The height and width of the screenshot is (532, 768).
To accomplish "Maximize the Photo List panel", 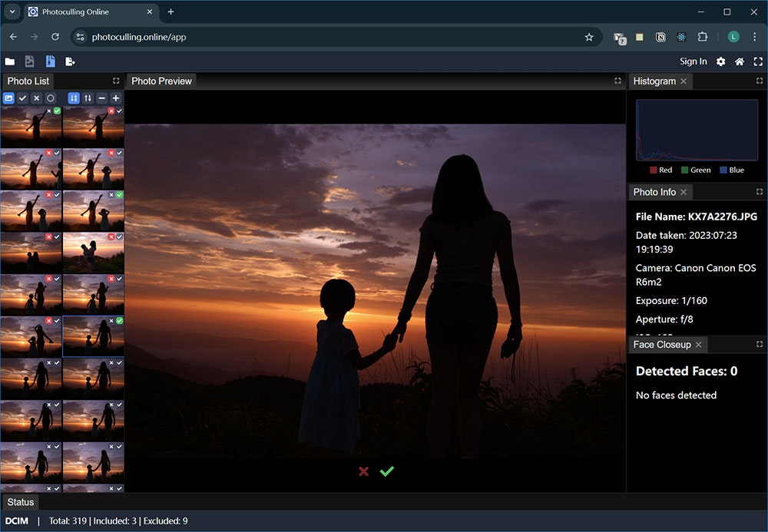I will (116, 81).
